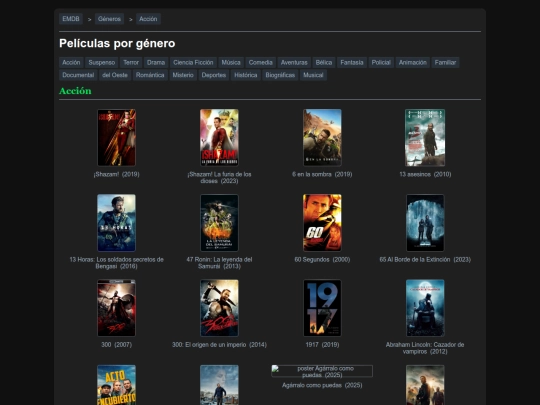This screenshot has height=405, width=540.
Task: Show Biográficas genre movies
Action: tap(280, 75)
